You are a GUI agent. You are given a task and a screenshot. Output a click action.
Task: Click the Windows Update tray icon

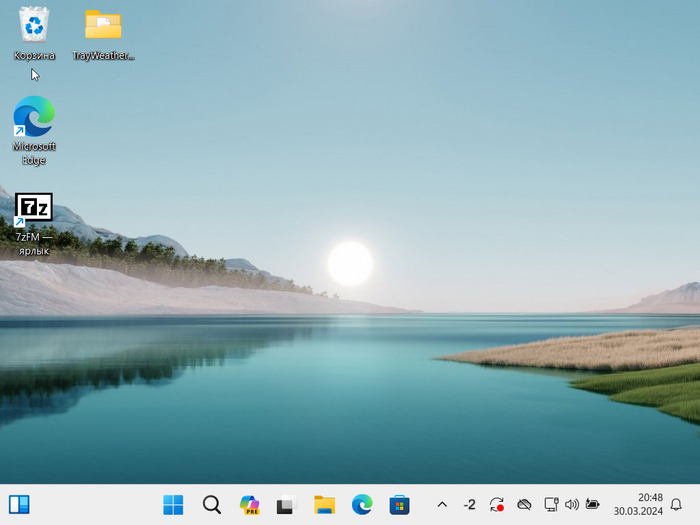[x=497, y=505]
